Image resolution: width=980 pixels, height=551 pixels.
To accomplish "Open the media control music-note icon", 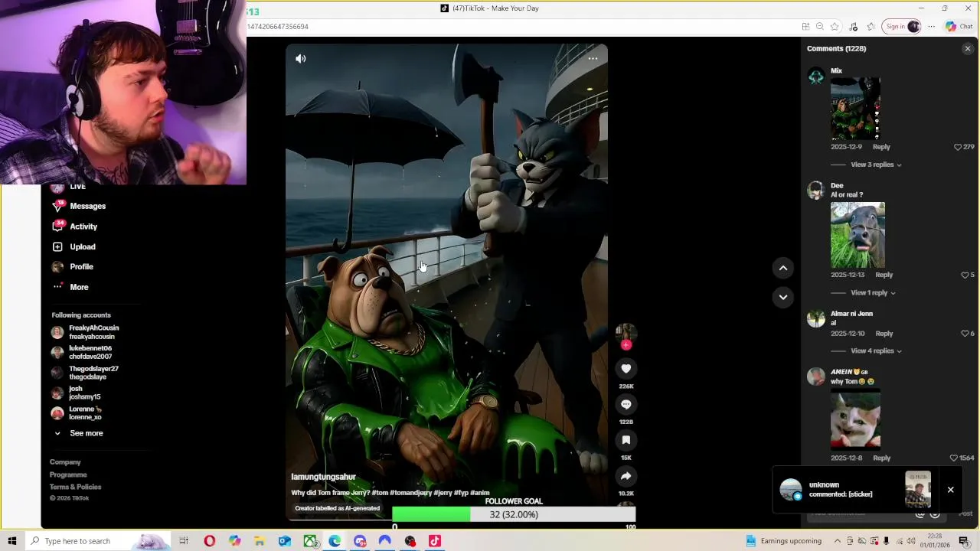I will point(853,26).
